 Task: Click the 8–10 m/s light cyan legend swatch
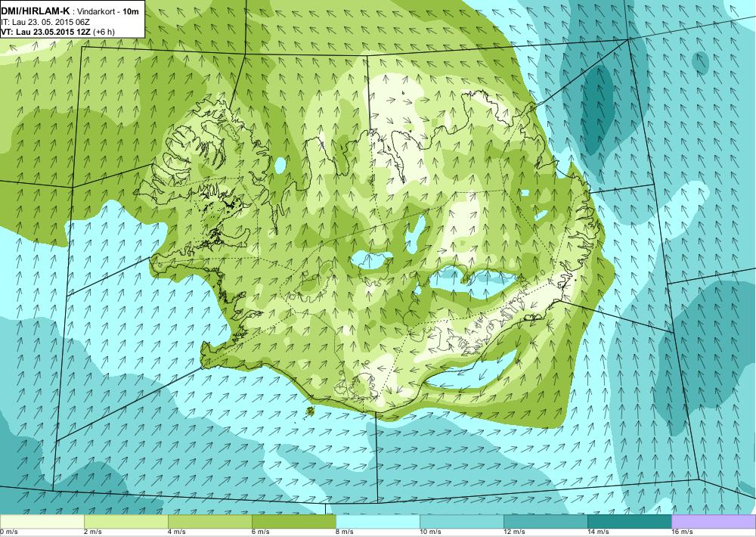tap(377, 521)
